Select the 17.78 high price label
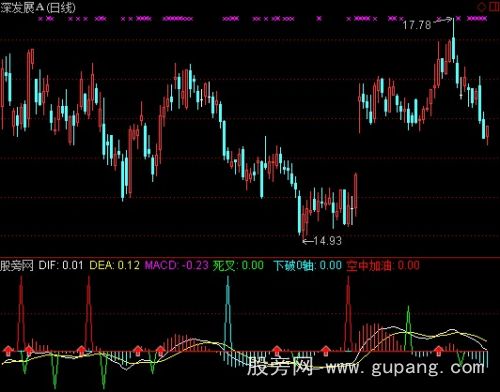 click(417, 25)
